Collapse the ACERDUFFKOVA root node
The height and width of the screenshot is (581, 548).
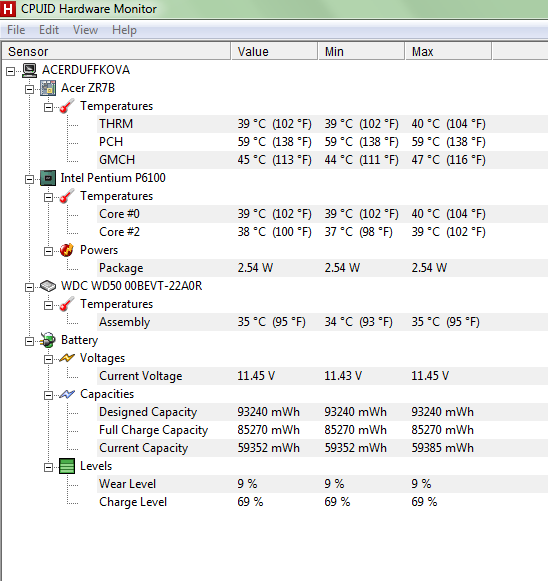11,71
